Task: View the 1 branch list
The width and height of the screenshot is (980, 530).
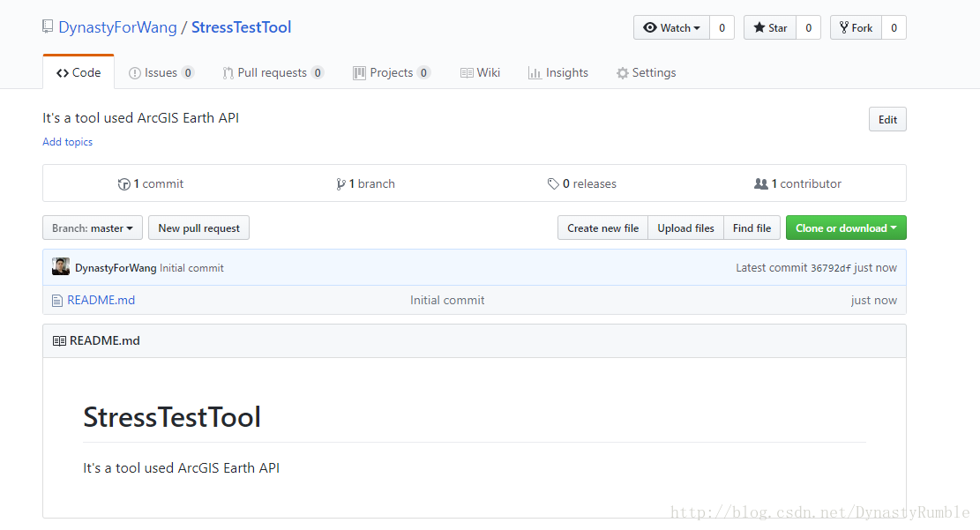Action: [365, 183]
